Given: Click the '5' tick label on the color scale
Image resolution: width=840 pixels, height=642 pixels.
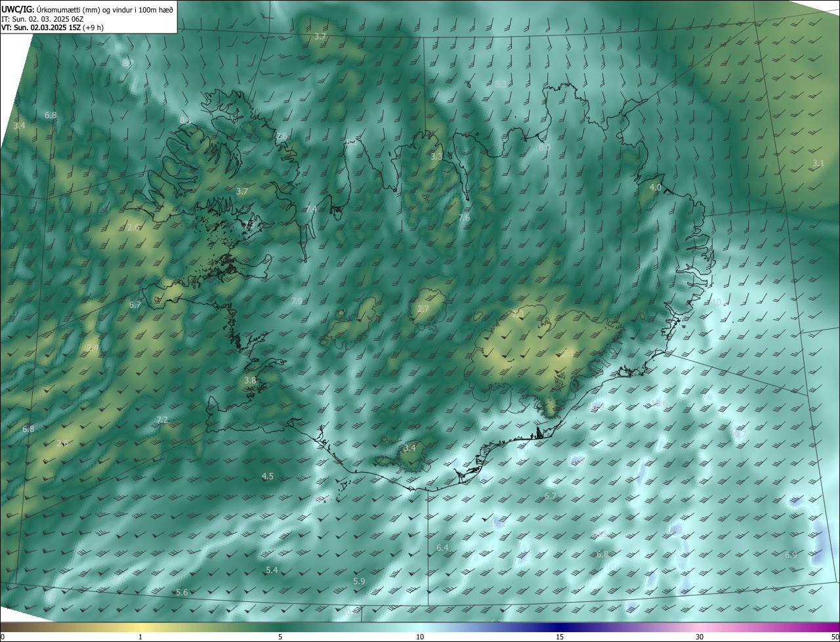Looking at the screenshot, I should (x=280, y=637).
